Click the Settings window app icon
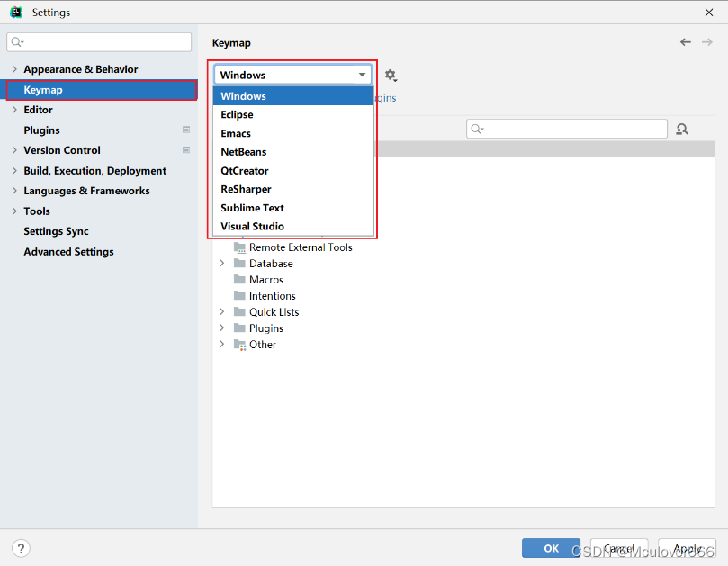Viewport: 728px width, 566px height. point(16,12)
